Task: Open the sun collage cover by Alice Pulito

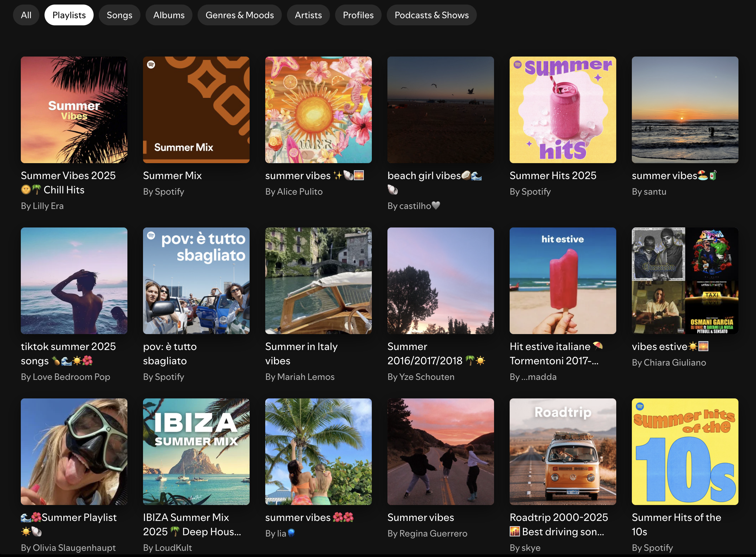Action: click(x=318, y=110)
